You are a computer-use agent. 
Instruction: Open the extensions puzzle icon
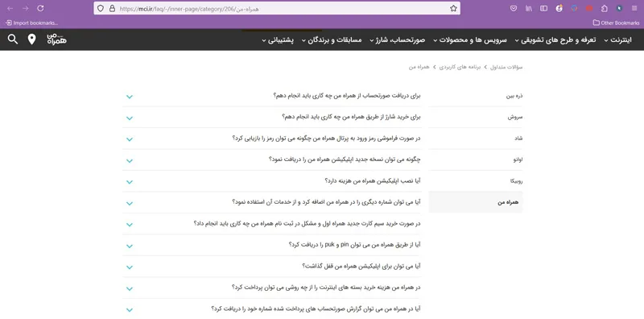pos(605,8)
